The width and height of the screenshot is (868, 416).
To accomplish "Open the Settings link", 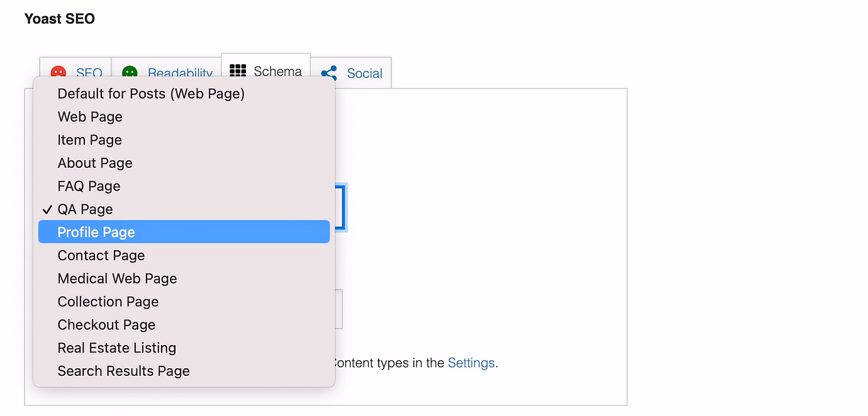I will click(470, 363).
